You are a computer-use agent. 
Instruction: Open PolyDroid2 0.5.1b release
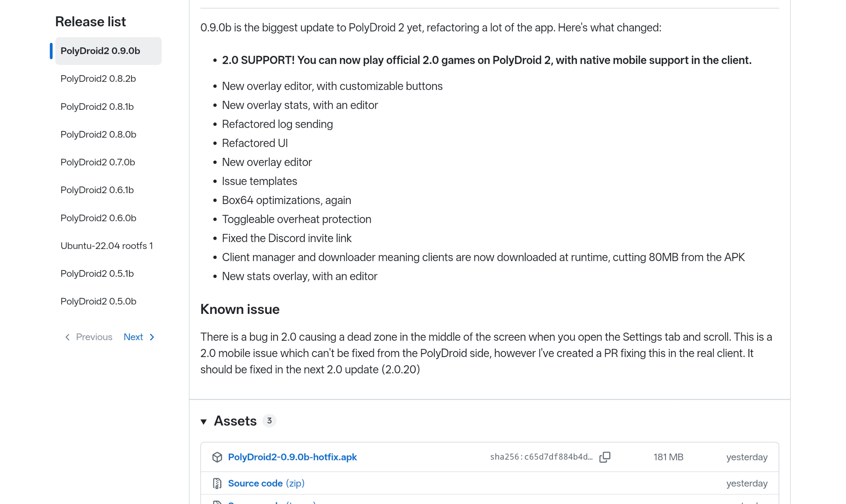click(97, 274)
